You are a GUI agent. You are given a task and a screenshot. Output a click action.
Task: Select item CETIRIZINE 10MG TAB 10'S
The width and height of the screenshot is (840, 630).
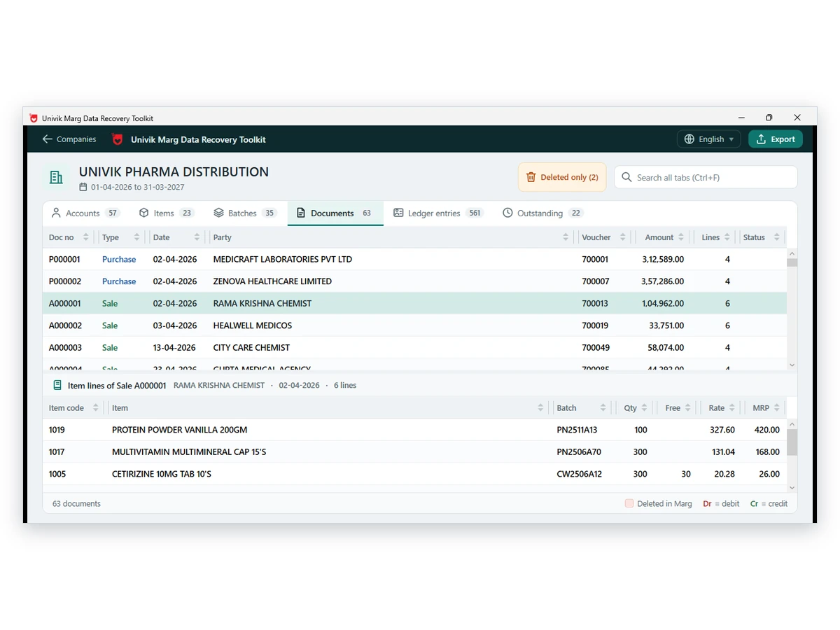click(414, 474)
